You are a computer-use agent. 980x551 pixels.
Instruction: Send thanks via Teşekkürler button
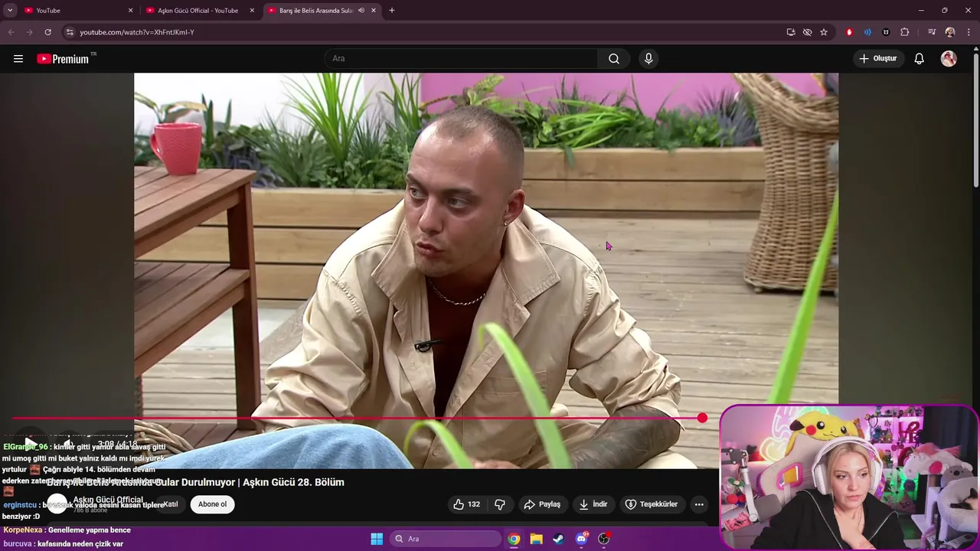tap(652, 504)
